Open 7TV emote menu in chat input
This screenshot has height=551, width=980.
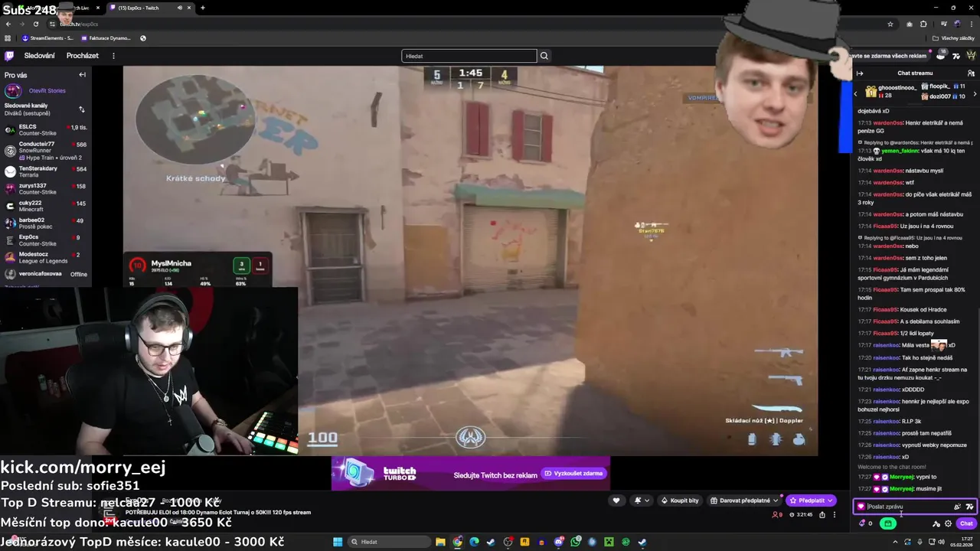click(x=969, y=507)
